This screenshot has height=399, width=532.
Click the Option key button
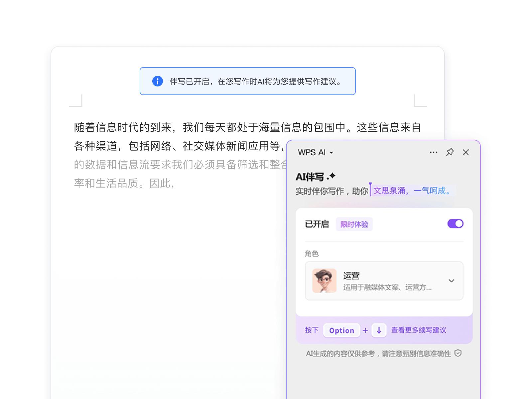(341, 331)
